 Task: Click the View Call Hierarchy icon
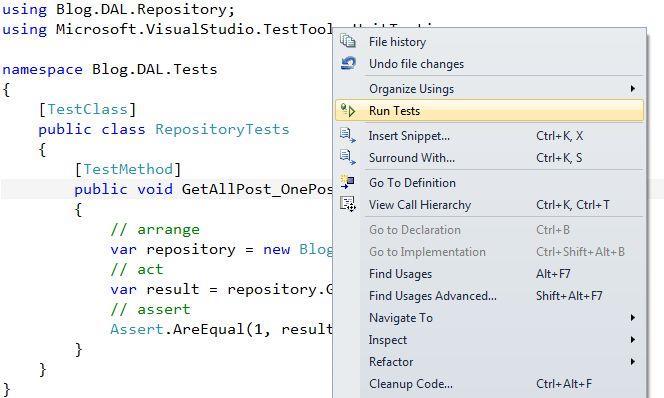point(348,205)
